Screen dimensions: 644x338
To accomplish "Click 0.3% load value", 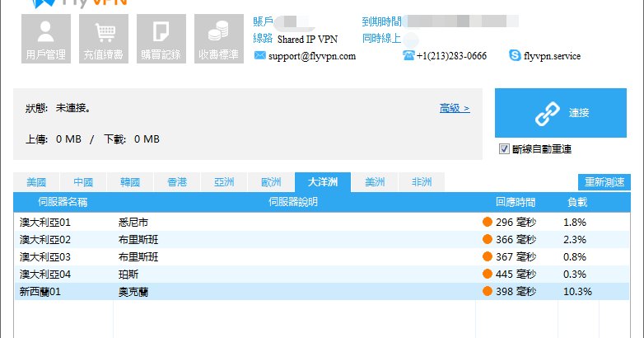I will point(575,275).
